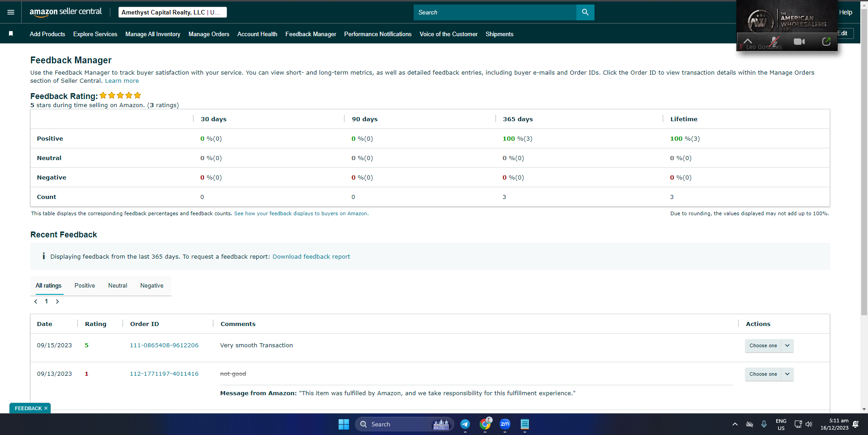The height and width of the screenshot is (435, 868).
Task: Go to previous feedback page
Action: 36,302
